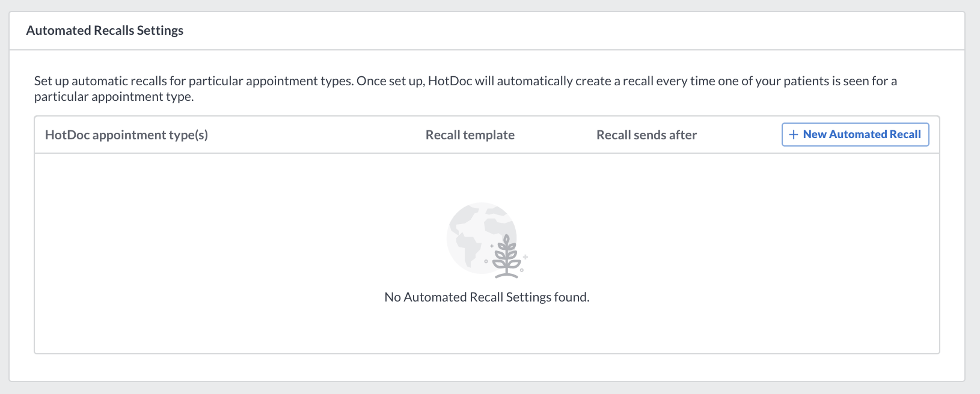
Task: Click the word HotDoc in the description
Action: (450, 81)
